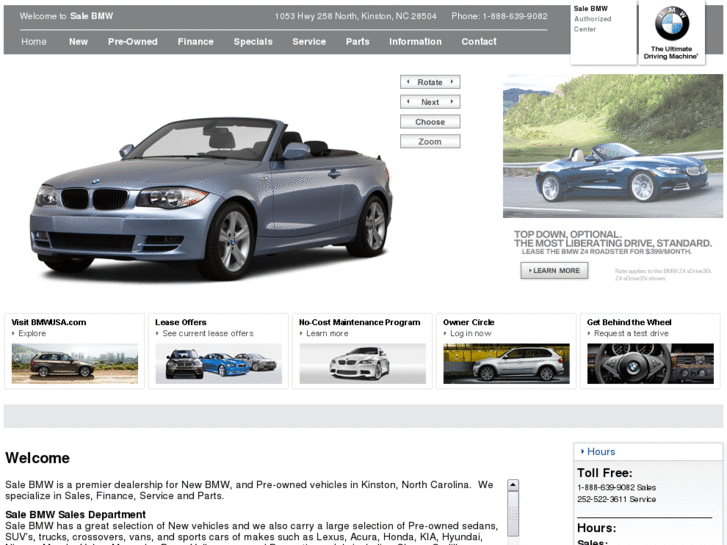Screen dimensions: 727x545
Task: Click the Owner Circle silver SUV thumbnail
Action: 506,364
